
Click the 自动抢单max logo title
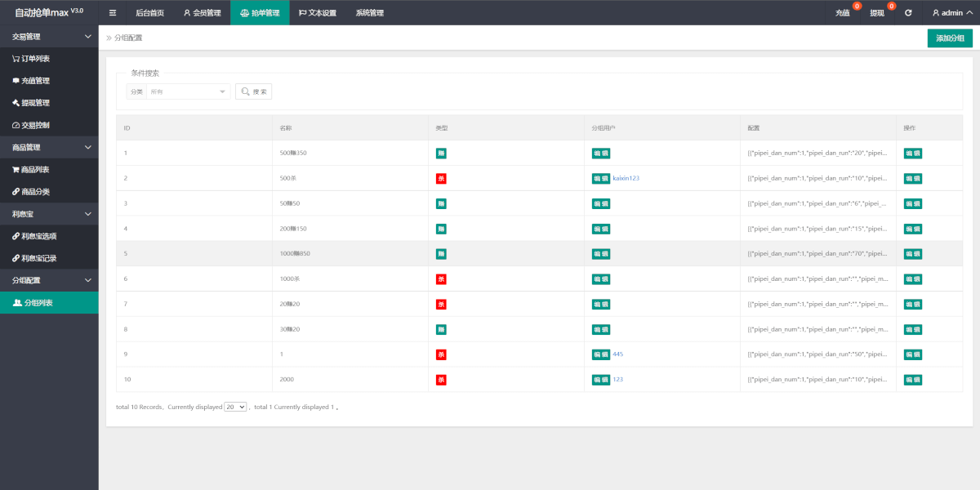(x=49, y=12)
